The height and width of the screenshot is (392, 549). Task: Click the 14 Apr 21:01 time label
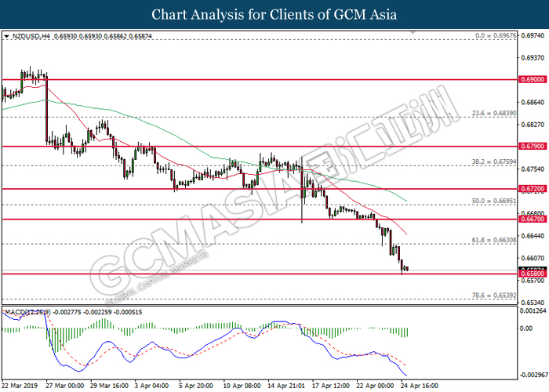click(286, 386)
